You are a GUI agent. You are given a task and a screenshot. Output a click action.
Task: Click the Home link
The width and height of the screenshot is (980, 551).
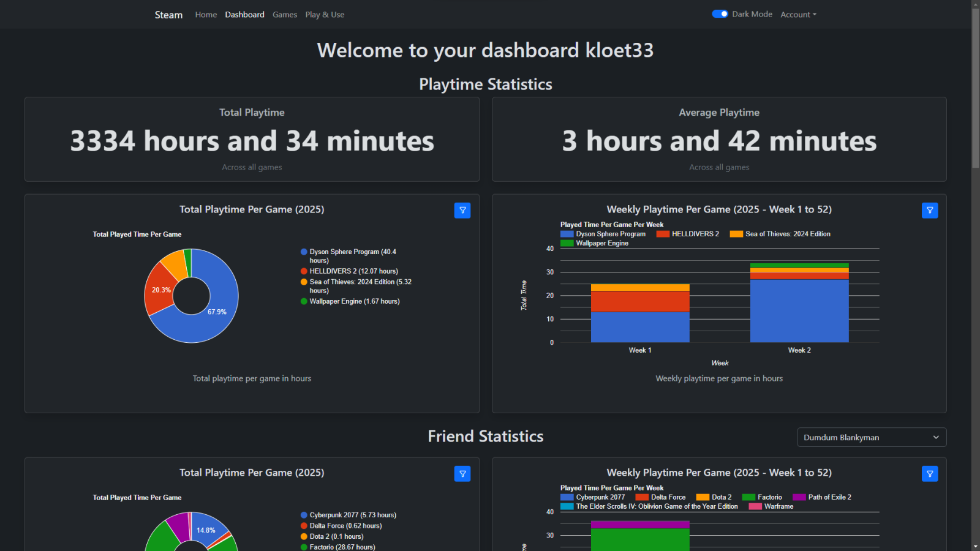pyautogui.click(x=206, y=14)
